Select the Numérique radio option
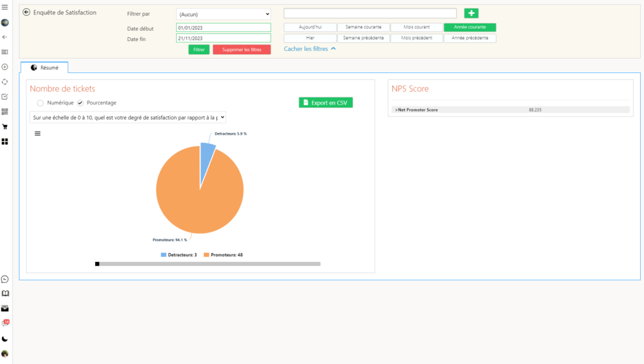The height and width of the screenshot is (364, 644). click(x=40, y=103)
